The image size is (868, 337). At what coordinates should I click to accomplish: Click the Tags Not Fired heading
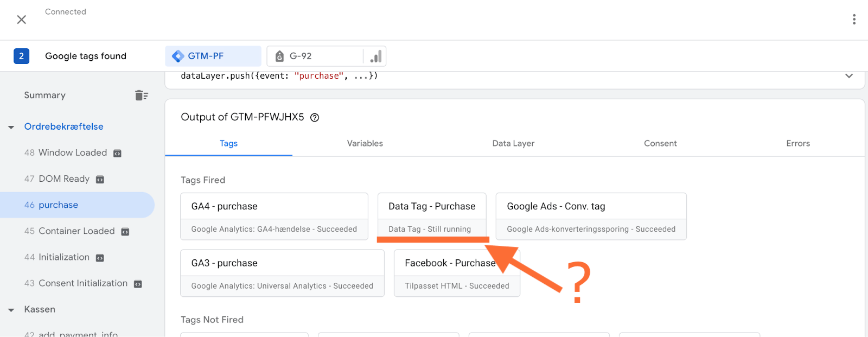[212, 320]
